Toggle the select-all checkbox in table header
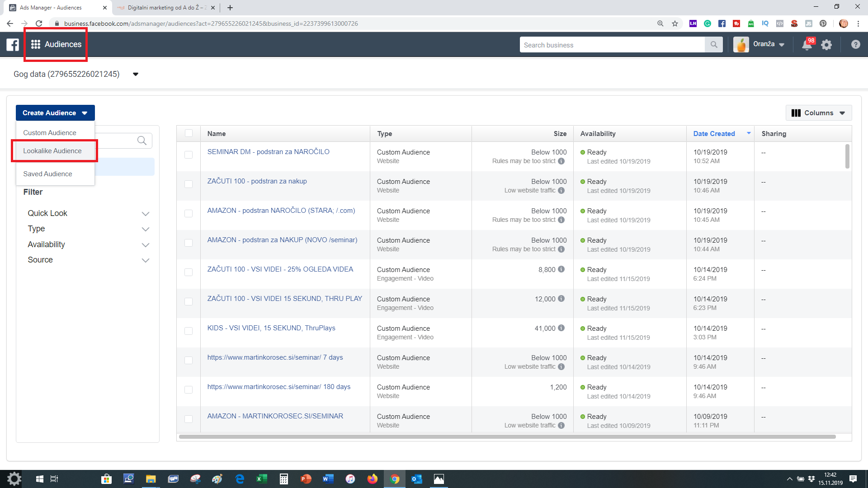 tap(189, 133)
